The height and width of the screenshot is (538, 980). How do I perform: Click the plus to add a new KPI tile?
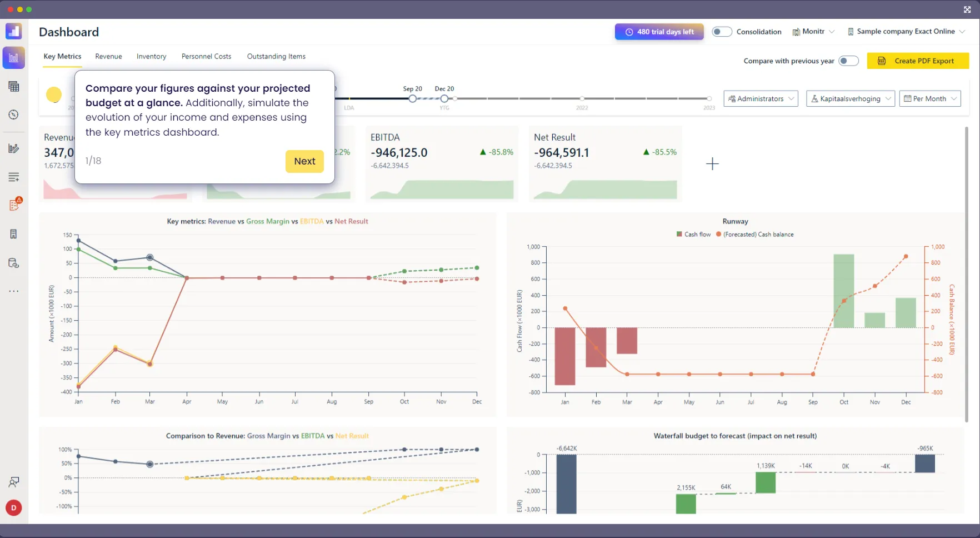click(x=712, y=163)
